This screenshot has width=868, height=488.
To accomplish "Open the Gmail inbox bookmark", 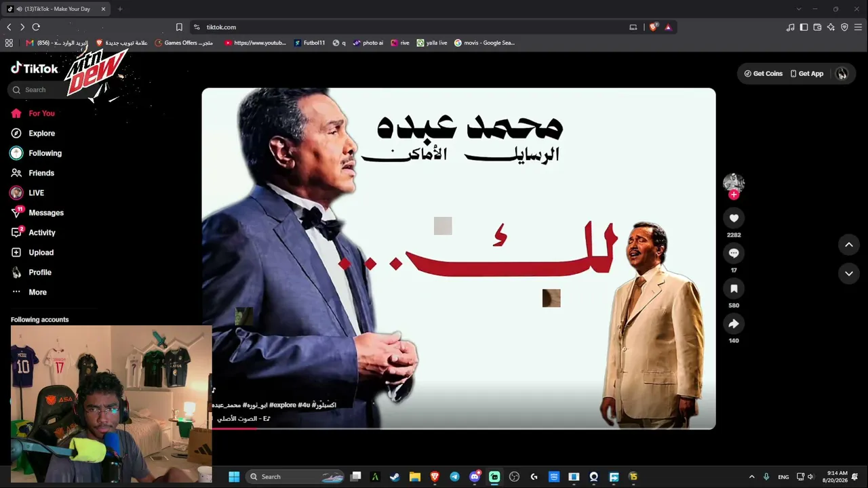I will [57, 43].
